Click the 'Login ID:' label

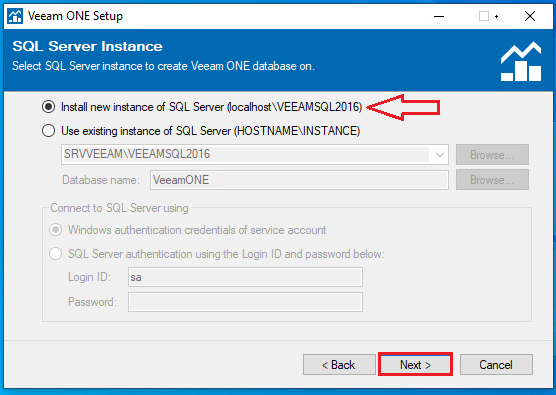(x=89, y=277)
